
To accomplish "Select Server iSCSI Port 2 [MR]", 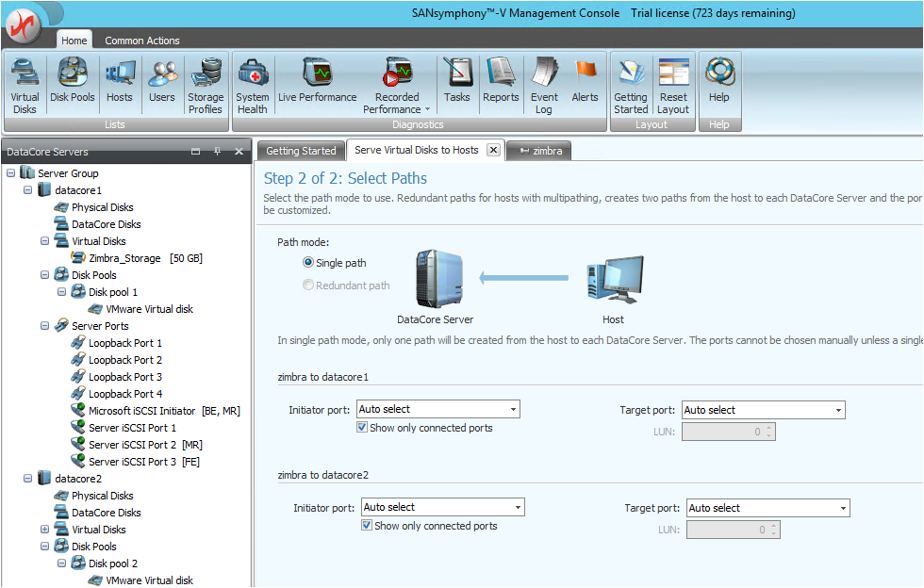I will (137, 444).
